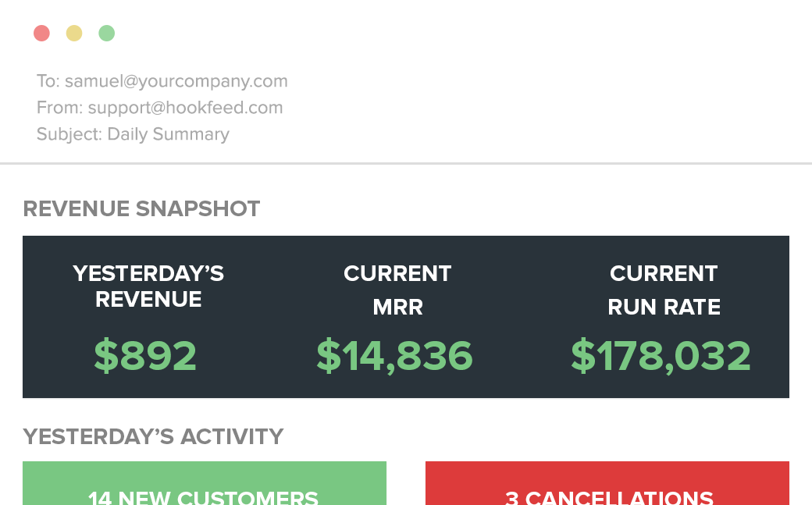Click the red close window dot
Screen dimensions: 812x505
tap(42, 33)
